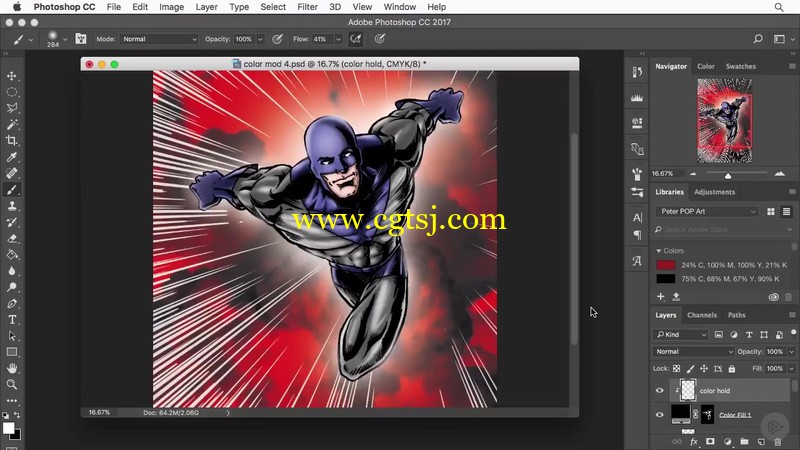This screenshot has width=800, height=450.
Task: Select the Polygonal Lasso tool
Action: pos(12,108)
